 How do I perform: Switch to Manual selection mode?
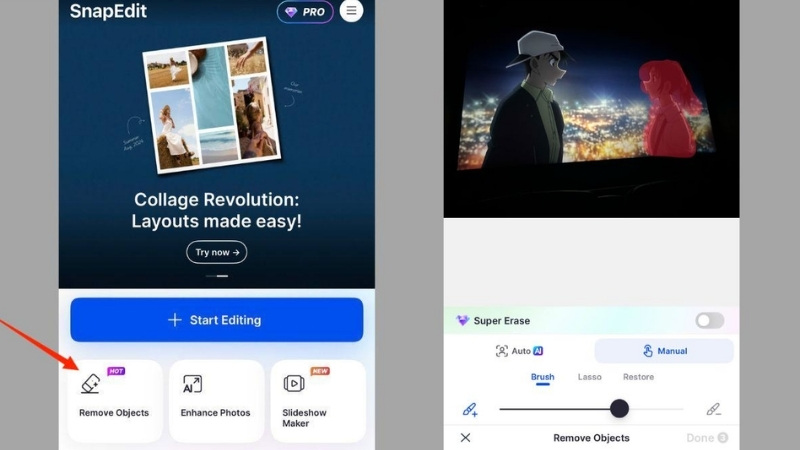(x=664, y=351)
